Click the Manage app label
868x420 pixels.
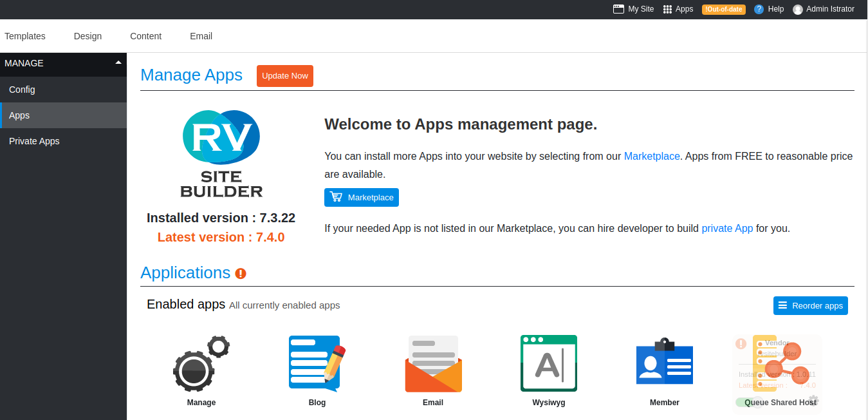pos(201,403)
